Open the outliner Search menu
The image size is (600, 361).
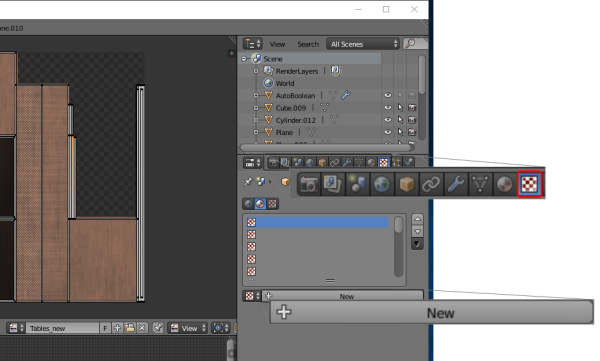pyautogui.click(x=308, y=44)
